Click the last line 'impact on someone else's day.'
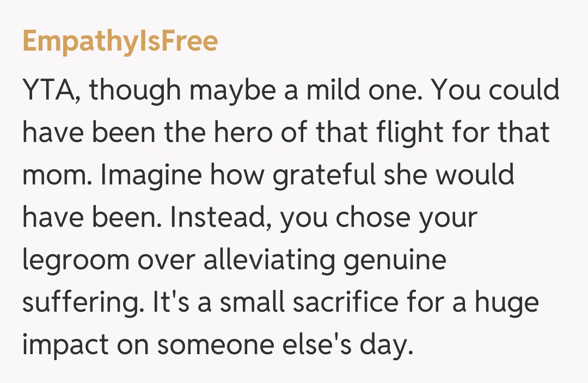The height and width of the screenshot is (383, 588). click(x=215, y=345)
